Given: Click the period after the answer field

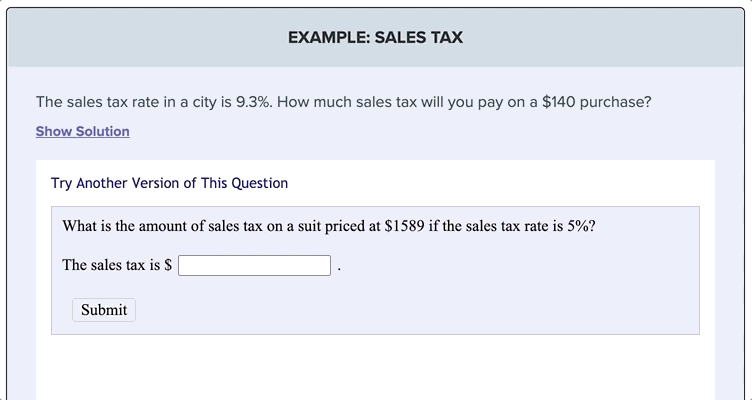Looking at the screenshot, I should coord(340,267).
